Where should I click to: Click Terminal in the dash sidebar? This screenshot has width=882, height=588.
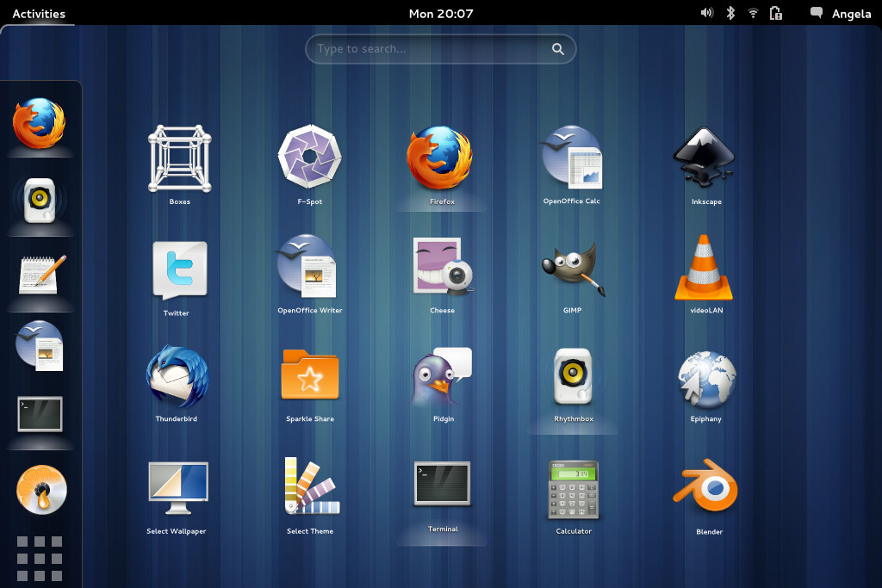pyautogui.click(x=40, y=414)
